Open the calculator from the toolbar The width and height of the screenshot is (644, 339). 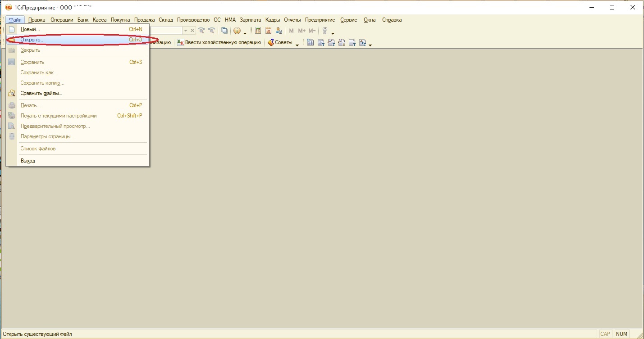click(x=258, y=31)
